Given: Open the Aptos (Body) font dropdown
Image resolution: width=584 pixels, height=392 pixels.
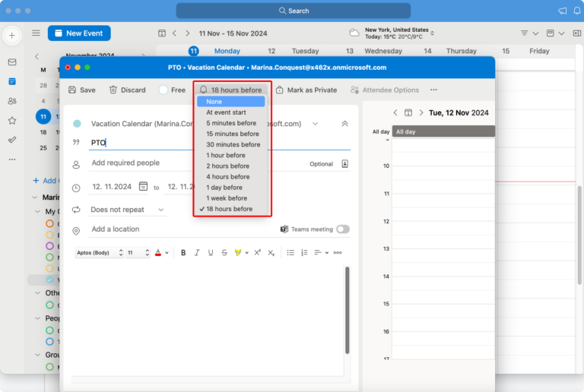Looking at the screenshot, I should (99, 252).
